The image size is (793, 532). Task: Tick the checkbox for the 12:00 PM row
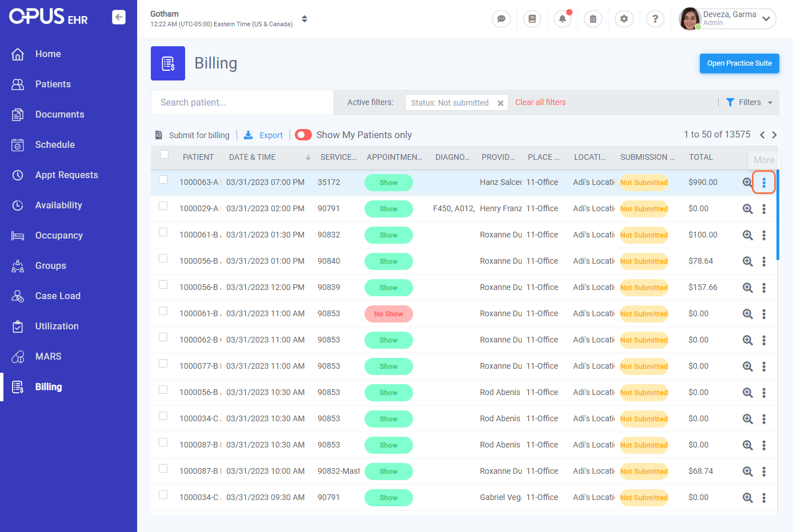163,285
